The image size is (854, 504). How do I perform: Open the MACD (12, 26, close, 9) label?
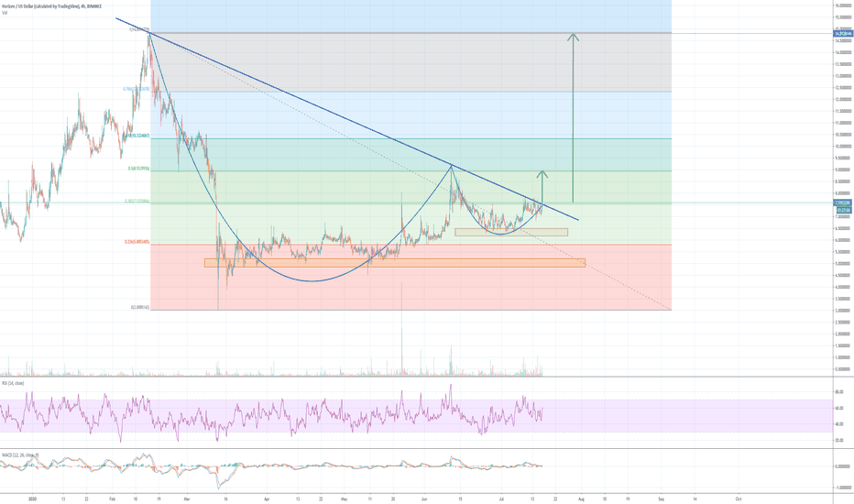[20, 455]
